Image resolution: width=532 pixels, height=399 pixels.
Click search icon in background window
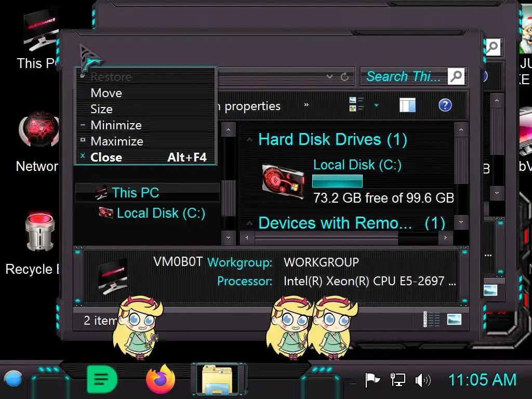tap(493, 47)
